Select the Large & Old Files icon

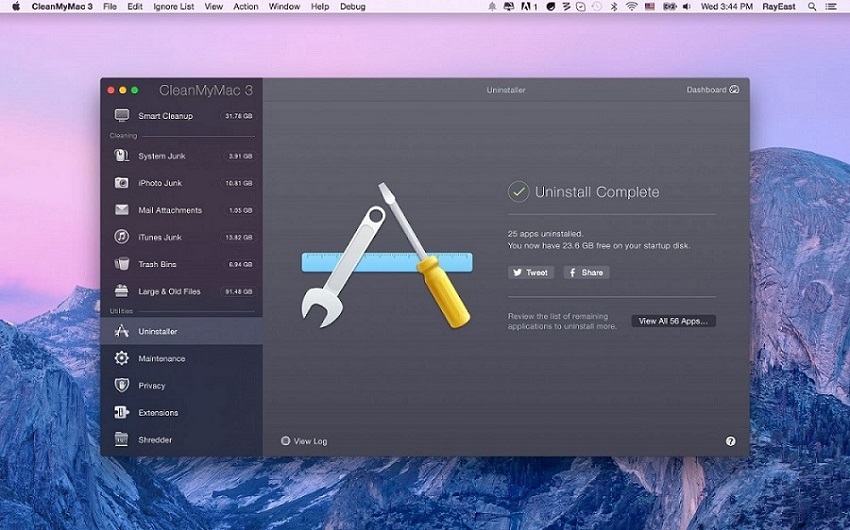coord(122,291)
